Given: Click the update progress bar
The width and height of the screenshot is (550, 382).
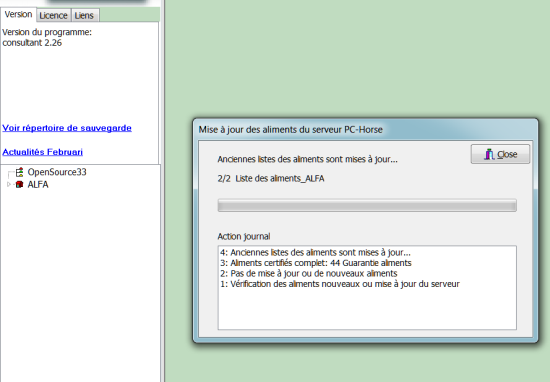Looking at the screenshot, I should [367, 205].
